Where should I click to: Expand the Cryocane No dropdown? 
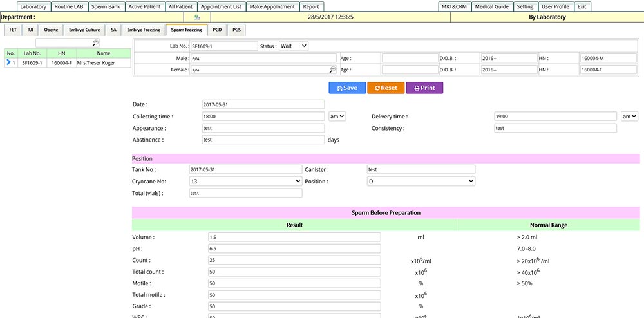[245, 181]
